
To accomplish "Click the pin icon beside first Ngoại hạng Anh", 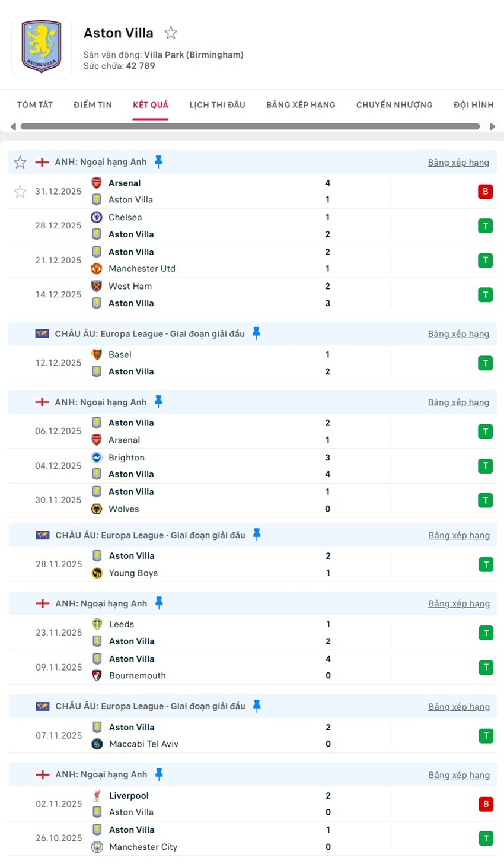I will coord(158,161).
